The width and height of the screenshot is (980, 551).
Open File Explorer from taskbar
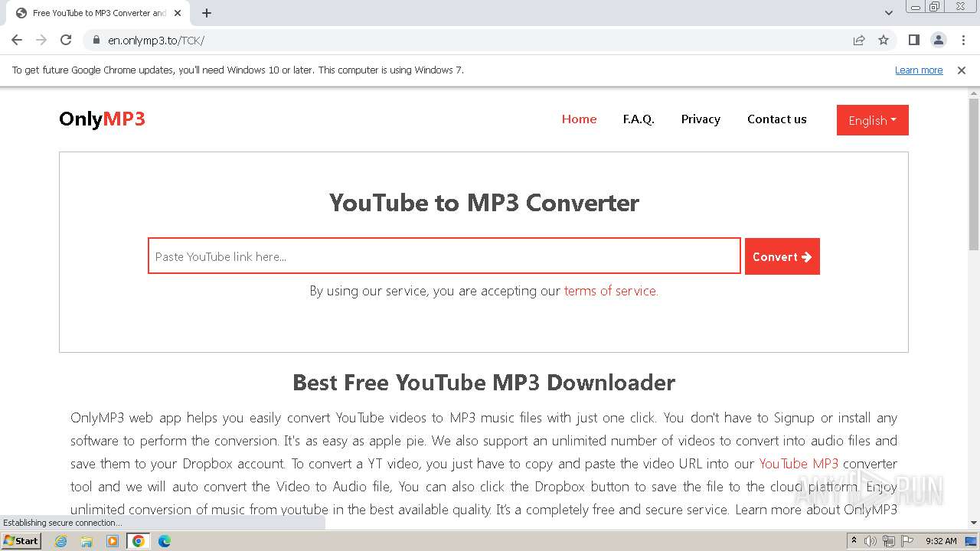[87, 541]
